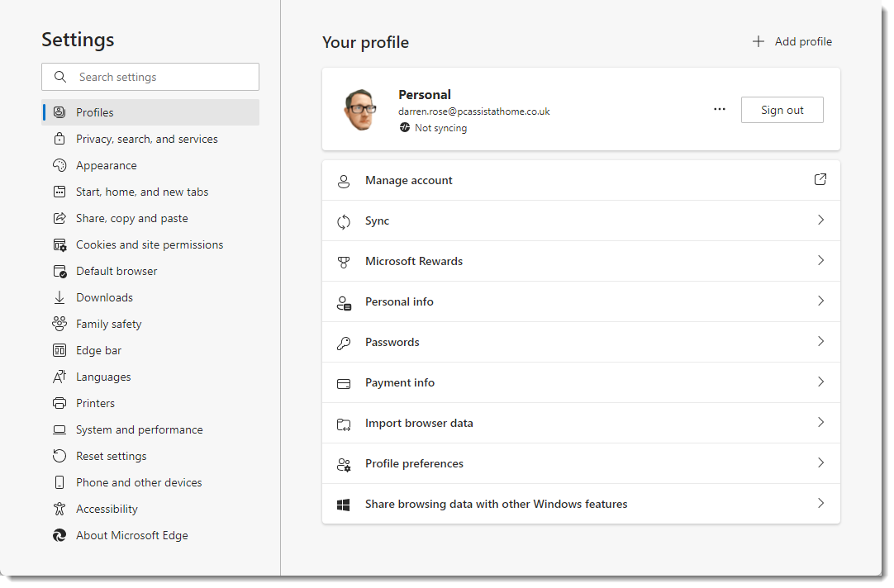Image resolution: width=894 pixels, height=588 pixels.
Task: Open the Profile preferences row
Action: [581, 463]
